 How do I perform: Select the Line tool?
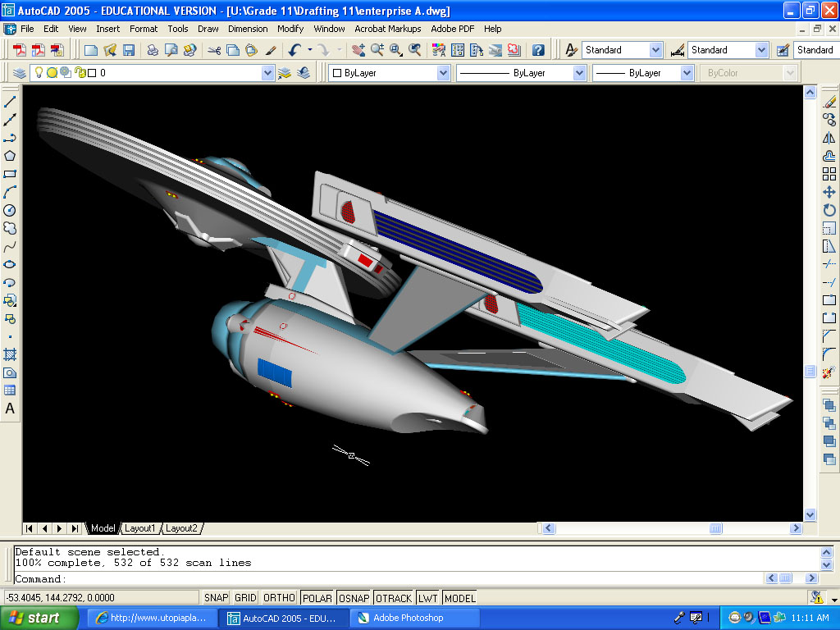(x=10, y=102)
